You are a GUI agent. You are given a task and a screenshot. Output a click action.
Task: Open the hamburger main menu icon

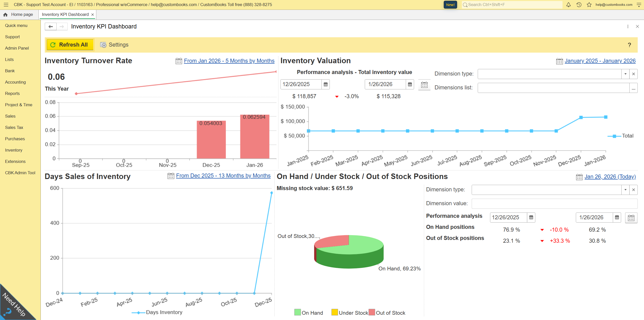[x=6, y=5]
